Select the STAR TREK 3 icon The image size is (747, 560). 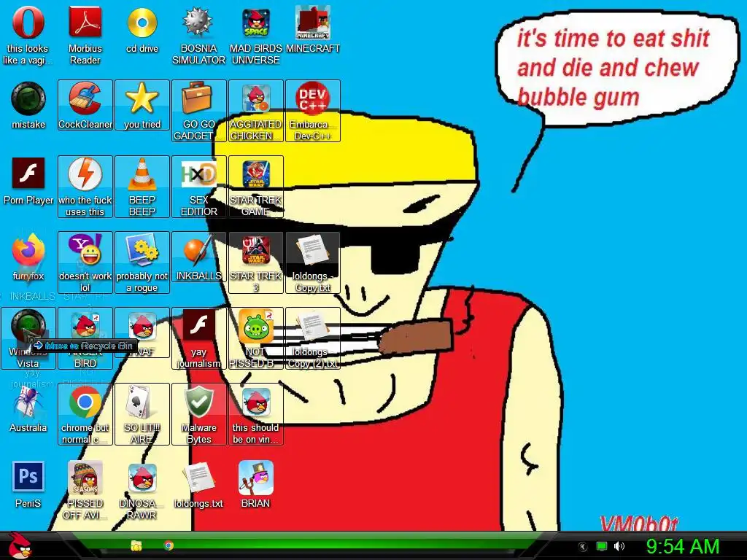pos(255,262)
